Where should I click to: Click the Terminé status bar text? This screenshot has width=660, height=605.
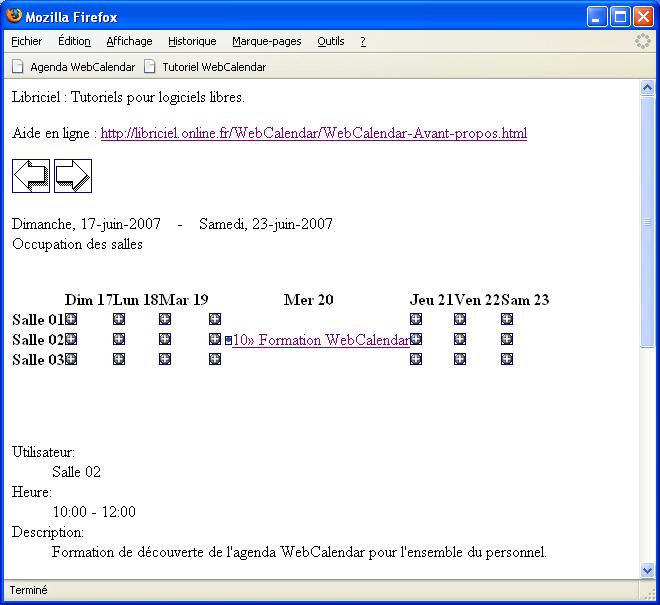pos(28,590)
